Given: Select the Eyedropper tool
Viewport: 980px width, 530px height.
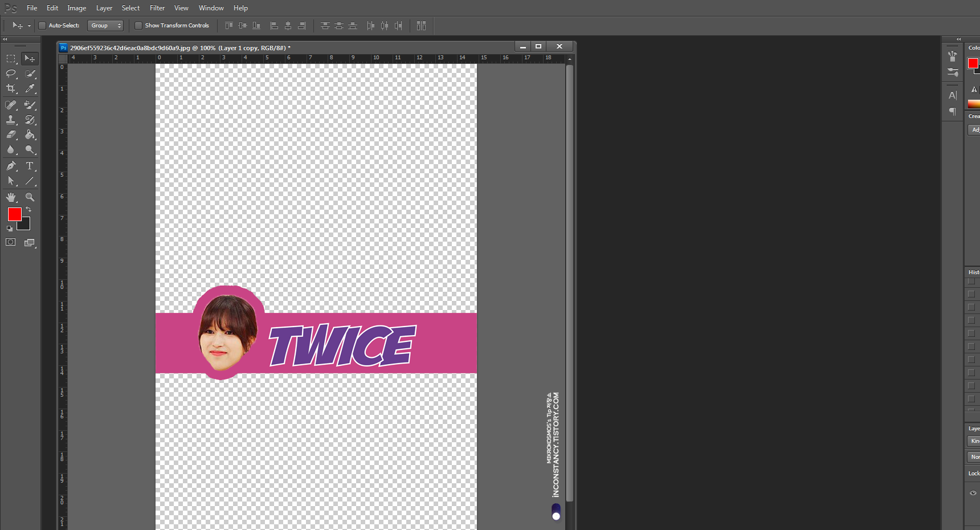Looking at the screenshot, I should coord(30,88).
